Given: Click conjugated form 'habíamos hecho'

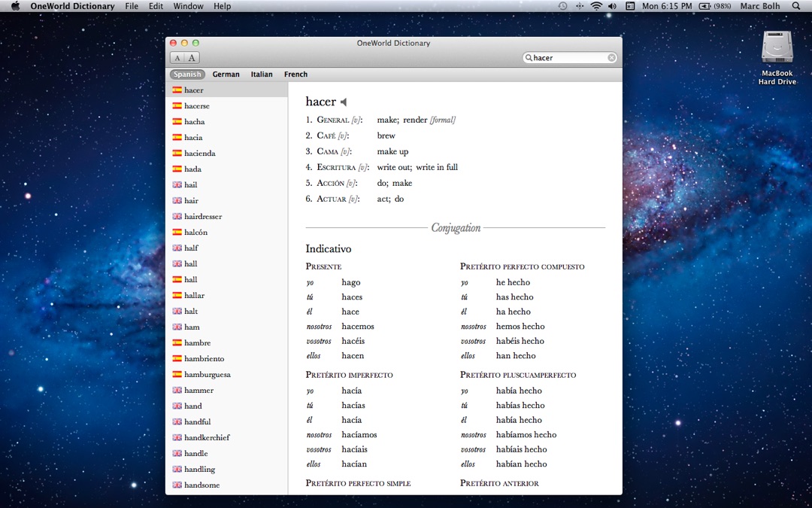Looking at the screenshot, I should (526, 435).
